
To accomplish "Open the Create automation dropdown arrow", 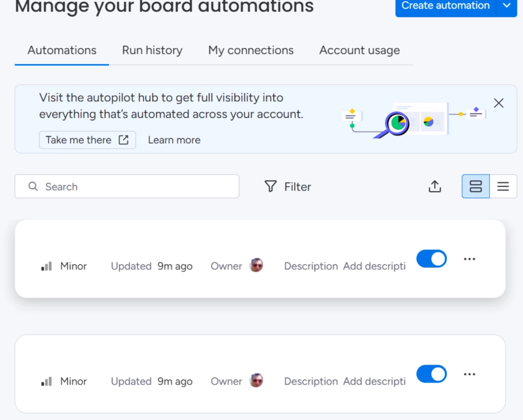I will (x=507, y=6).
